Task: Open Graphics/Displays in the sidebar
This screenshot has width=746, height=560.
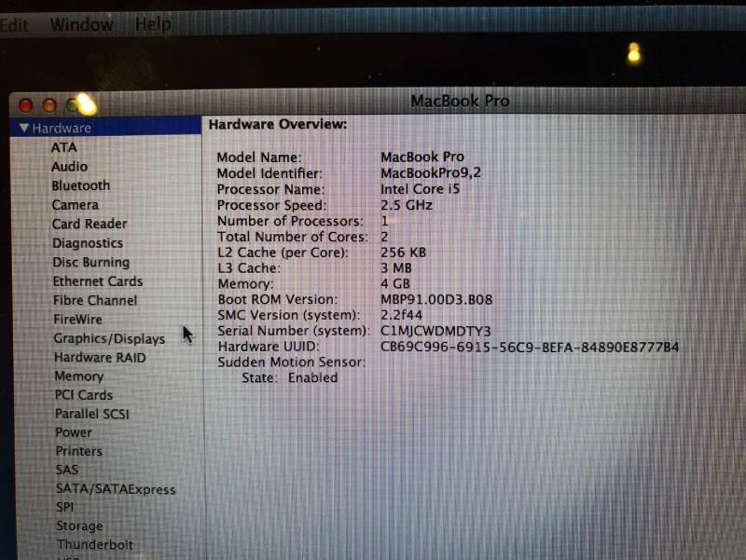Action: tap(109, 338)
